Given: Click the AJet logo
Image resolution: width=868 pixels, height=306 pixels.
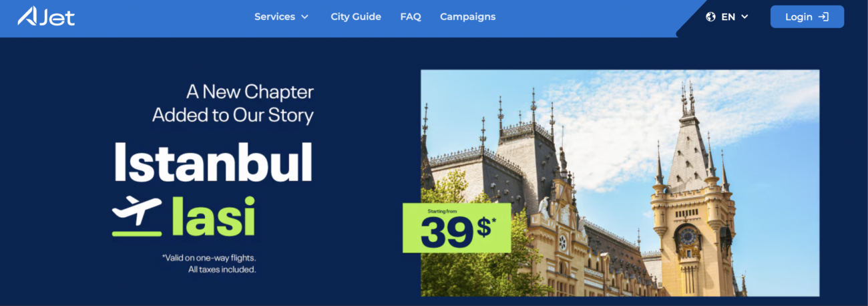Looking at the screenshot, I should tap(46, 17).
